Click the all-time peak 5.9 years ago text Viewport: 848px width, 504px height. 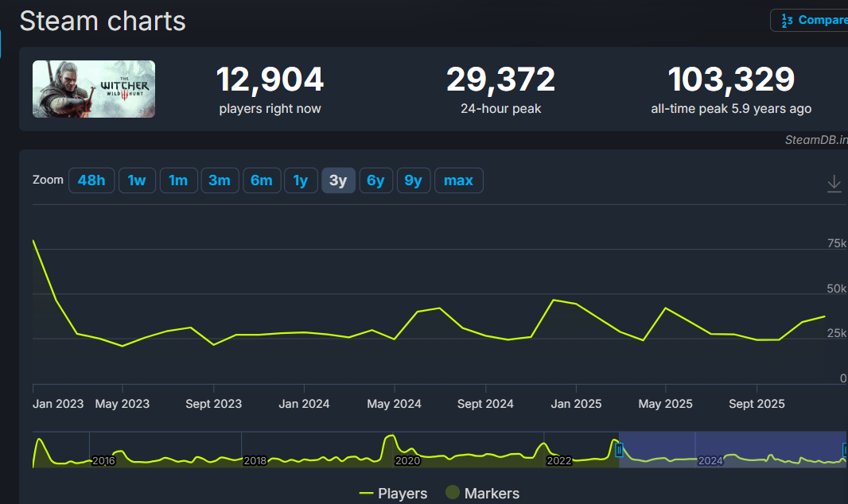[731, 109]
